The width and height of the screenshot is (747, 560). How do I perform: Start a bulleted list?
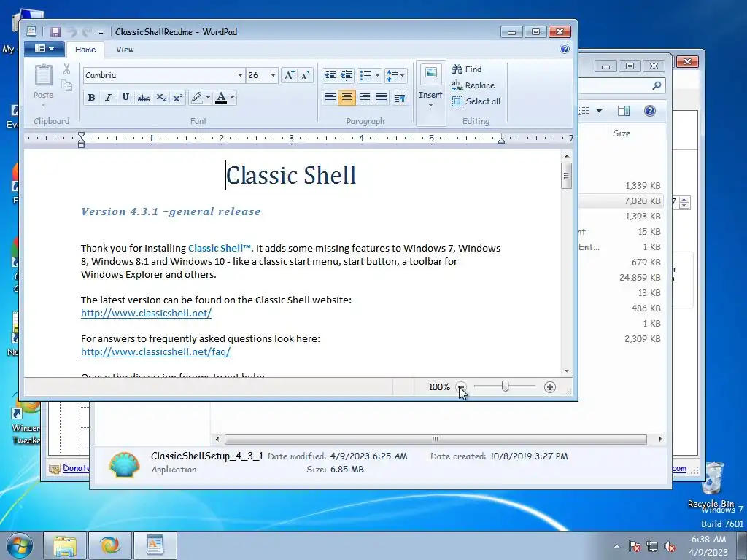pyautogui.click(x=365, y=75)
